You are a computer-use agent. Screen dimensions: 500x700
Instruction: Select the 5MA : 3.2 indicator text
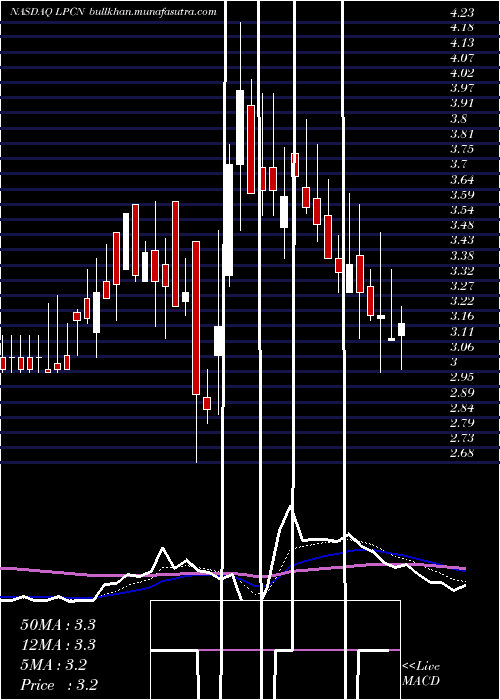click(x=54, y=665)
